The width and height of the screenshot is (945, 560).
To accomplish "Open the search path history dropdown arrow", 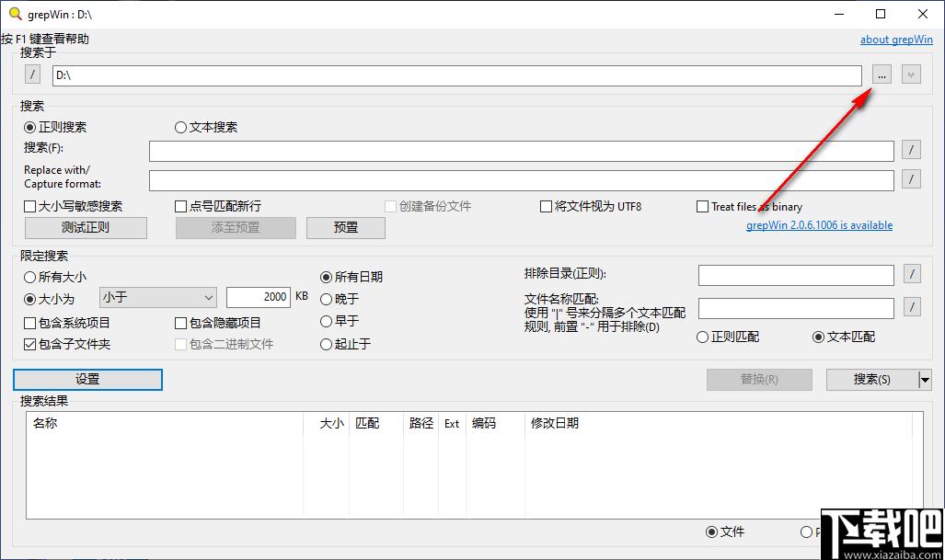I will tap(911, 75).
